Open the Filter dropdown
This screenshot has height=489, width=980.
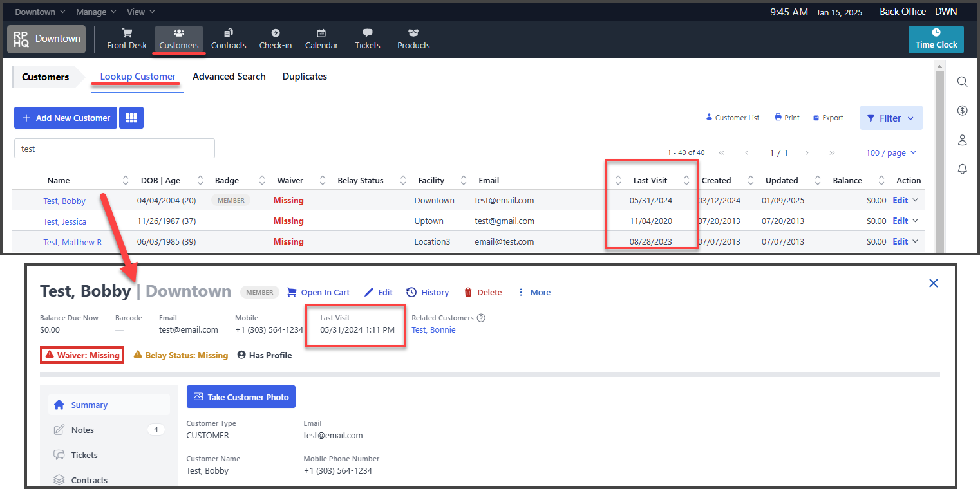pos(891,118)
